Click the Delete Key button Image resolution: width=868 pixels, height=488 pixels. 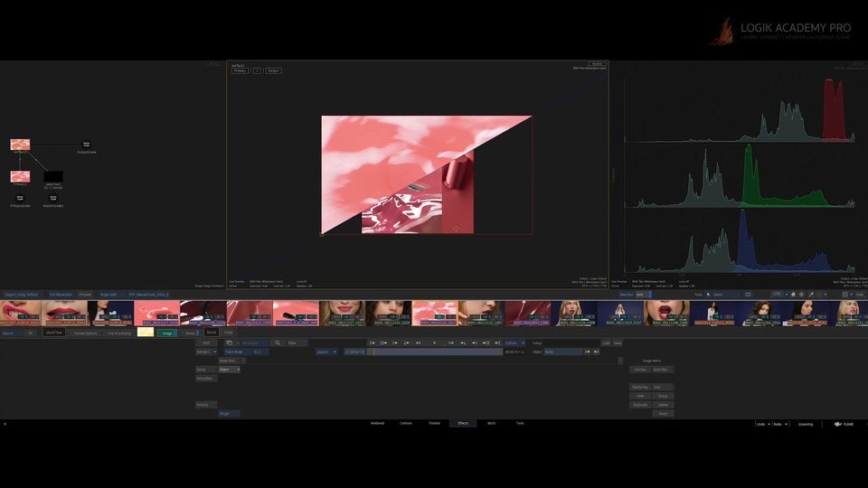click(640, 388)
